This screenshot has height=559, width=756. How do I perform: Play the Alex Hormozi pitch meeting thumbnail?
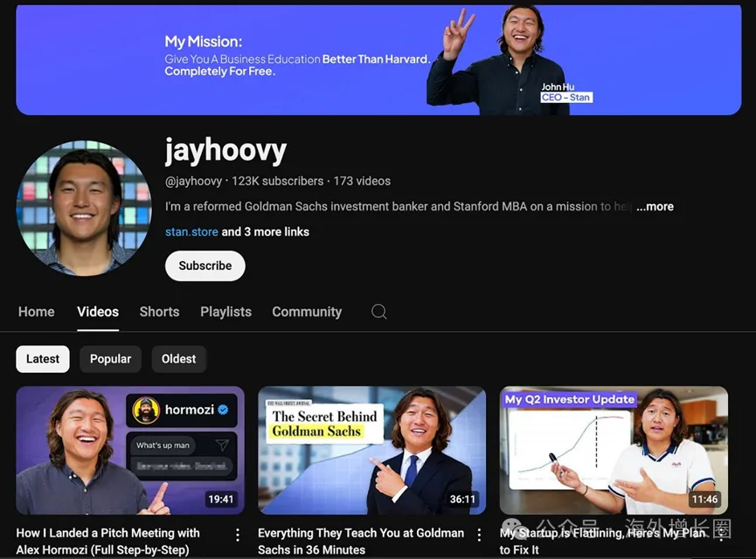point(130,451)
